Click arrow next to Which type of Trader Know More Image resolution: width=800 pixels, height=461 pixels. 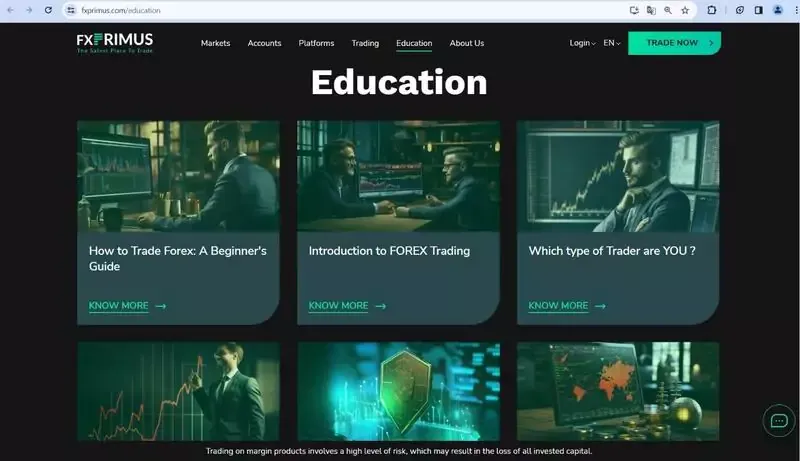[601, 306]
